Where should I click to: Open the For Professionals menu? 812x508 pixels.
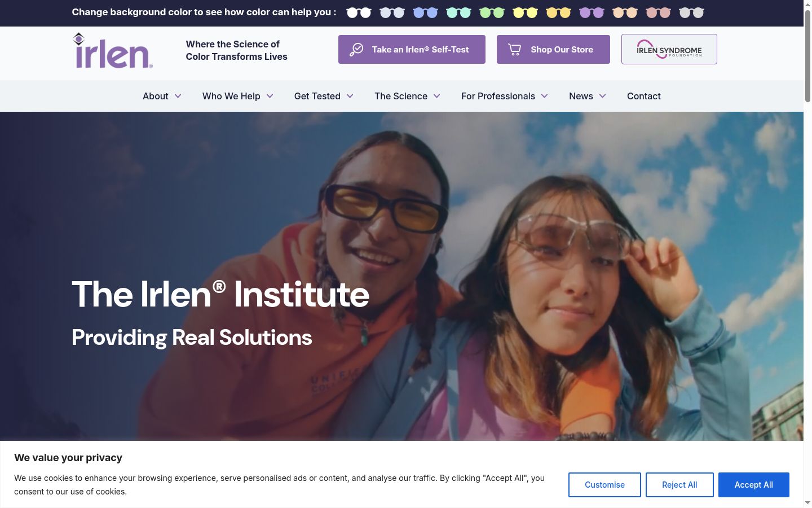tap(498, 96)
